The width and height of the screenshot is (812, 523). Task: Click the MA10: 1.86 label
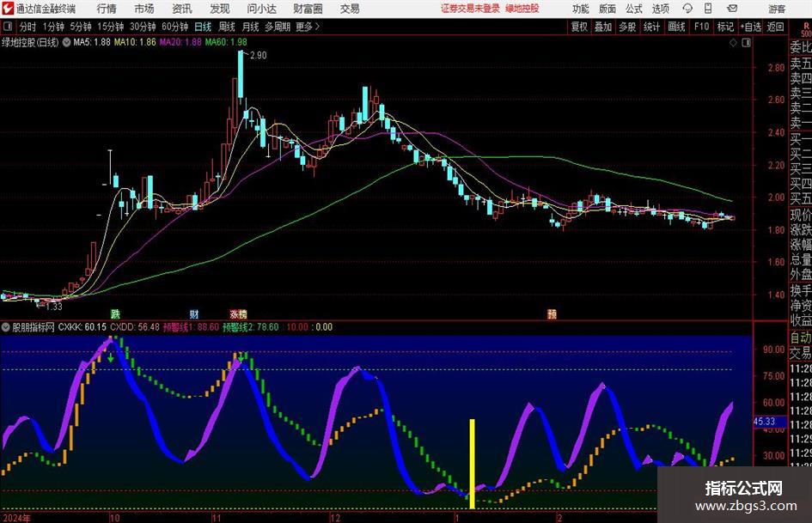[x=135, y=42]
